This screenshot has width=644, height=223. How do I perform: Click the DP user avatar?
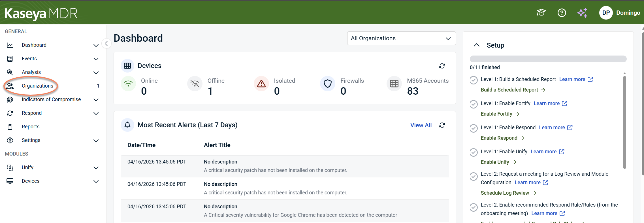pyautogui.click(x=606, y=13)
